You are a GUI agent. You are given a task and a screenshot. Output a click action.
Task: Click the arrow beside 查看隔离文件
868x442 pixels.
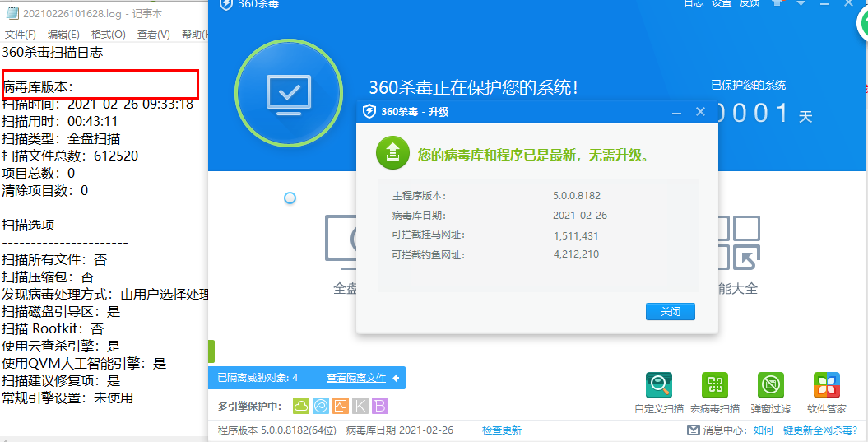tap(395, 379)
